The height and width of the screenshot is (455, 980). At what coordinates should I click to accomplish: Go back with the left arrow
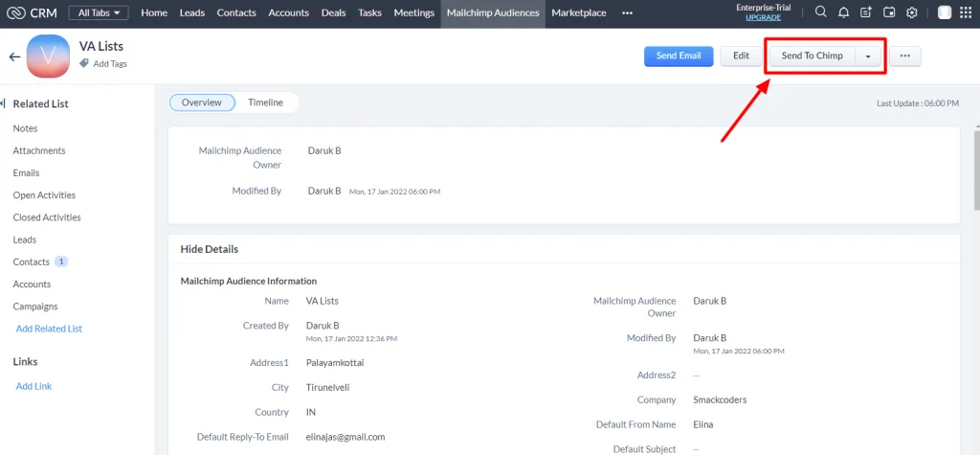click(14, 57)
